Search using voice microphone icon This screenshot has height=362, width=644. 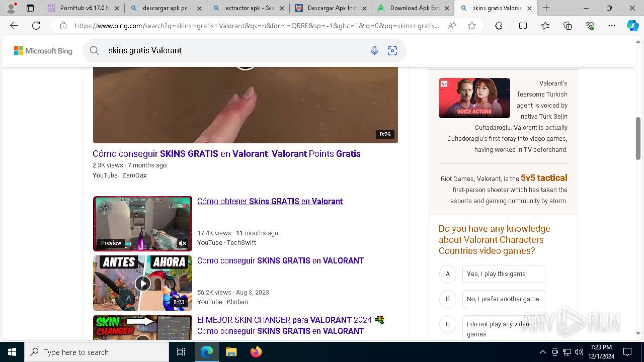click(x=374, y=50)
